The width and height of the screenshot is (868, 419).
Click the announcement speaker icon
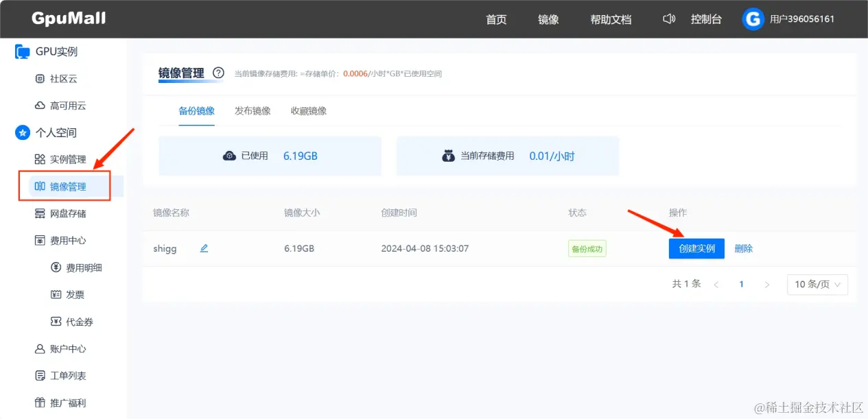coord(669,19)
